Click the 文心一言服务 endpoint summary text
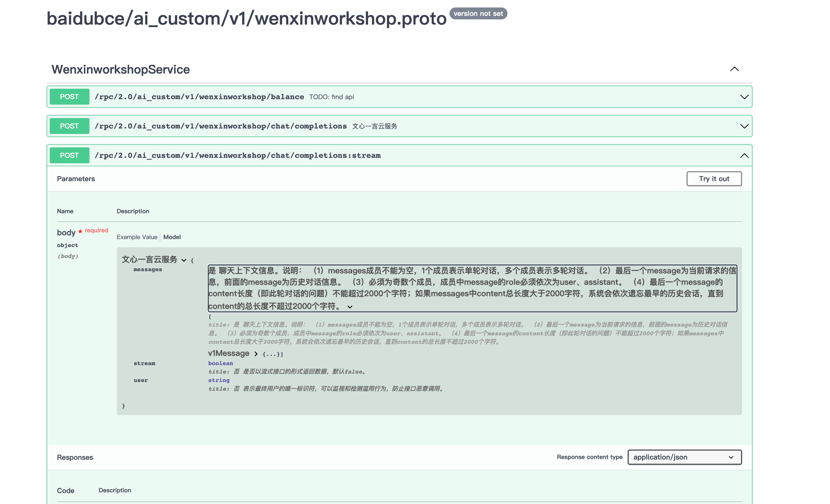This screenshot has width=830, height=504. 374,126
